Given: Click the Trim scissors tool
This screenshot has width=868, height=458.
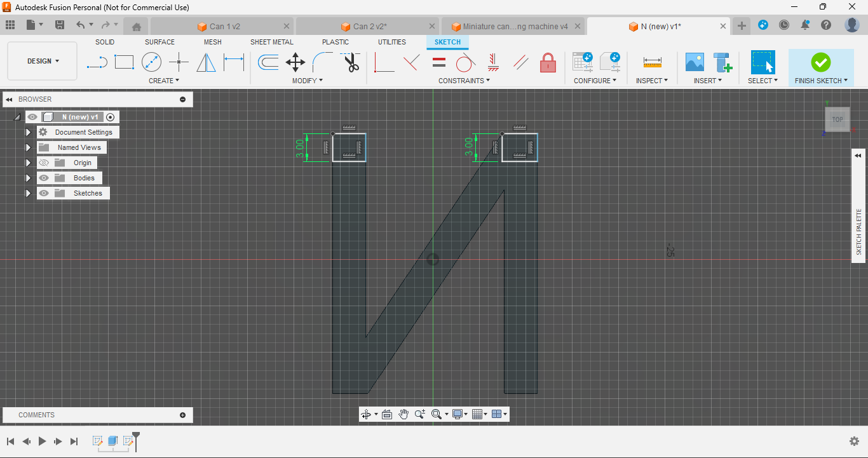Looking at the screenshot, I should 351,62.
